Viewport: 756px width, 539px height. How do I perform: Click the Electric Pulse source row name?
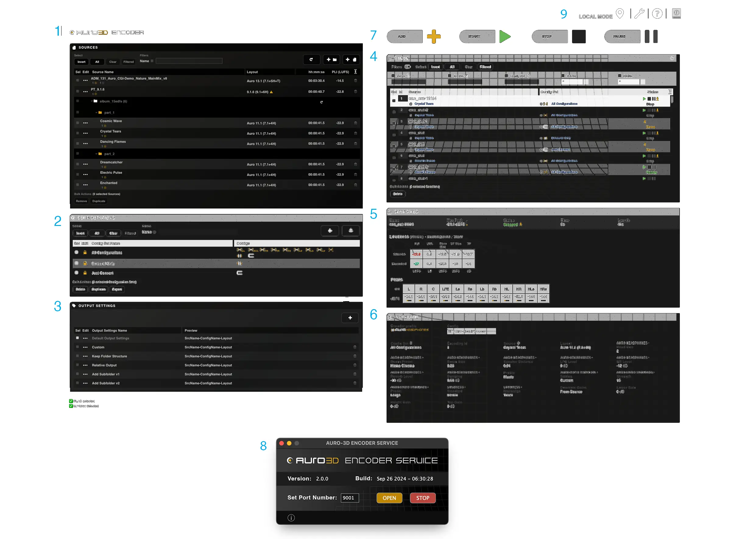click(111, 173)
